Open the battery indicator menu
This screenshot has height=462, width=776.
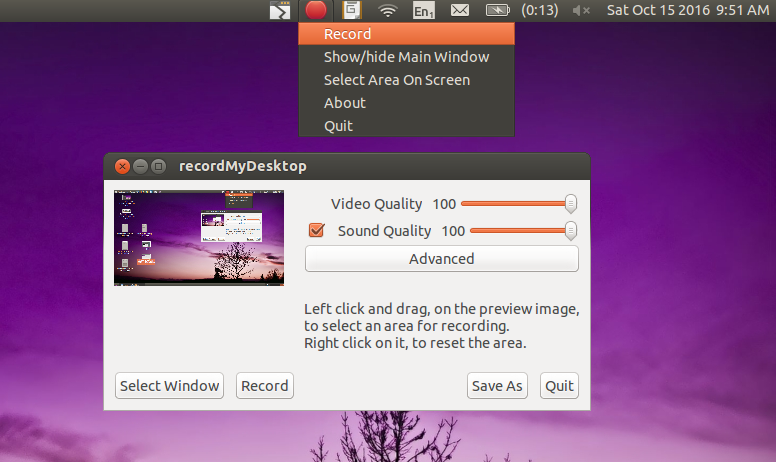[x=497, y=10]
